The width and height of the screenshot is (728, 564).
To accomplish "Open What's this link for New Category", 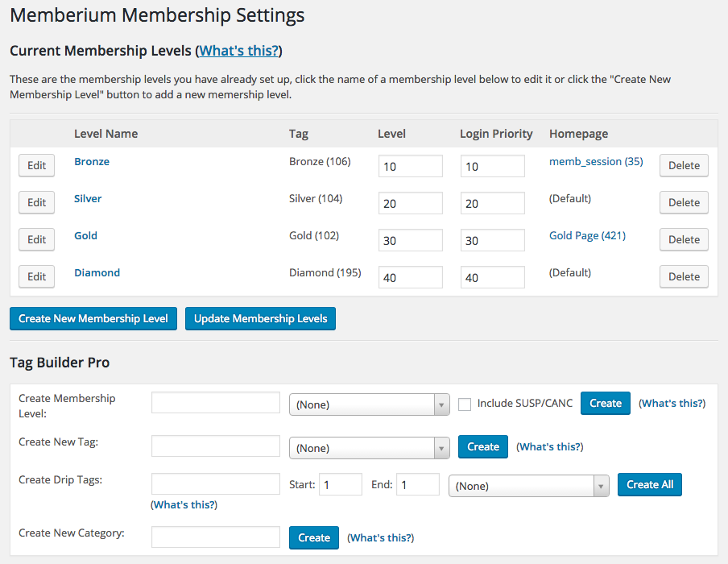I will click(381, 538).
